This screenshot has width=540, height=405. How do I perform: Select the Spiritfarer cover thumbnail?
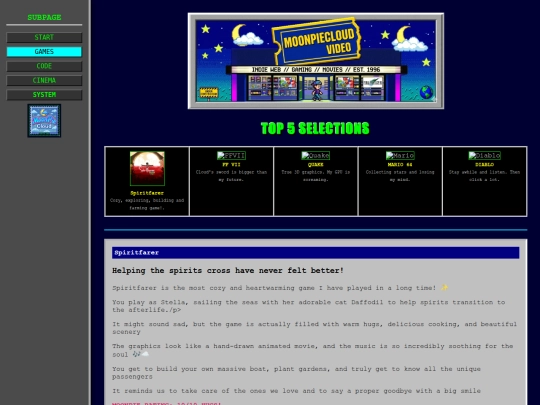point(147,168)
